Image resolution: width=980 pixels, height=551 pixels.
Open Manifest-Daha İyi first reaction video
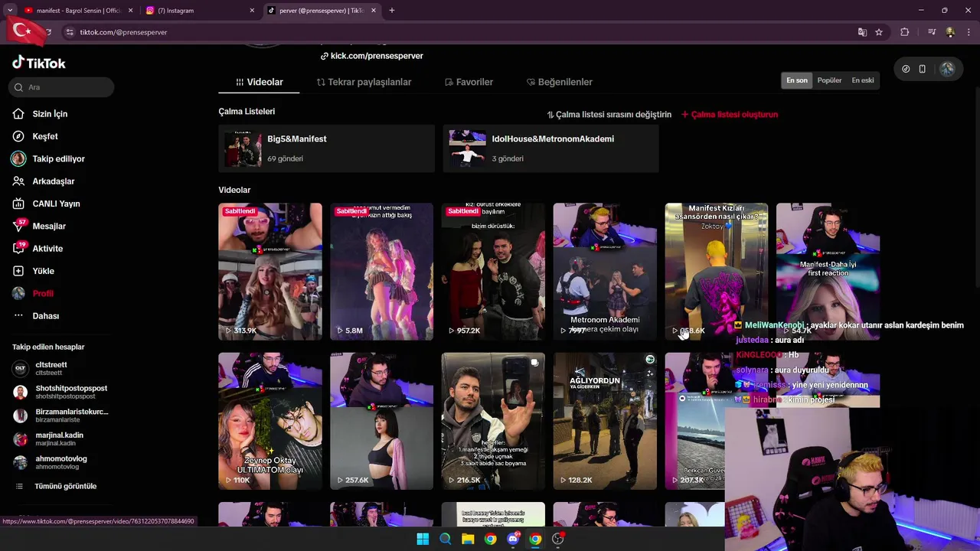(x=828, y=271)
